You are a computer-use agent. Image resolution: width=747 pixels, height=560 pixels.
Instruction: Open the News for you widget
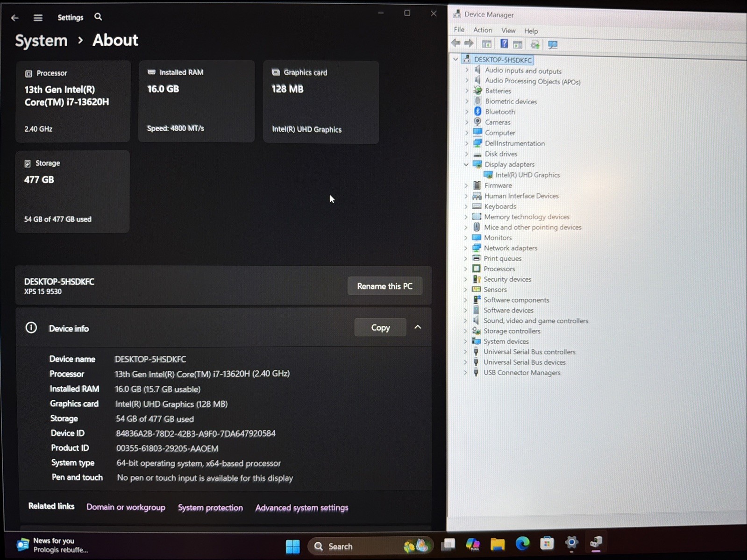click(52, 545)
